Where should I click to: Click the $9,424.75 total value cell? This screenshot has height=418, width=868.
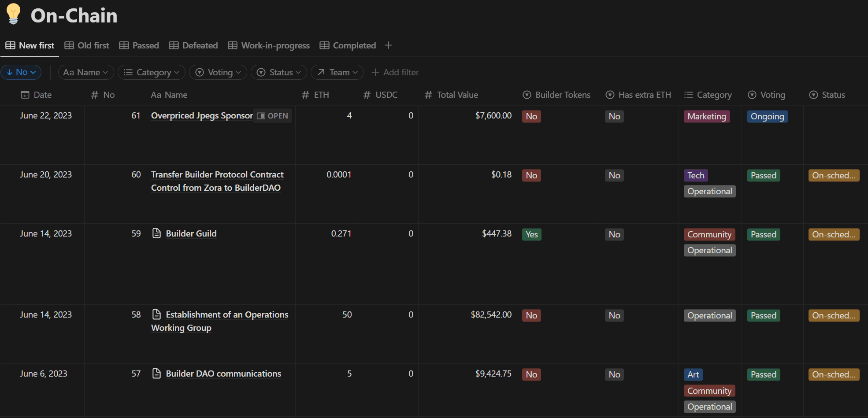493,374
